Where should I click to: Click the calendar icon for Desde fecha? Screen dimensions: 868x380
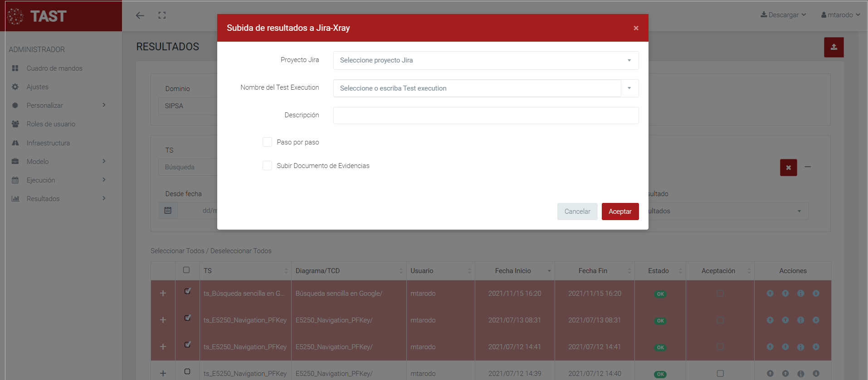168,211
